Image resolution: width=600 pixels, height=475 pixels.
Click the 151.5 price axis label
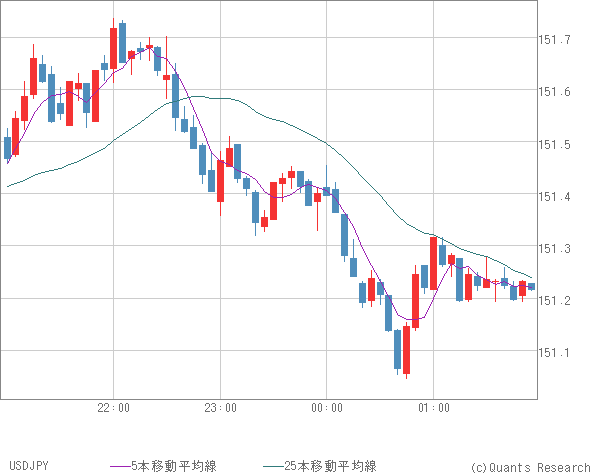click(x=554, y=144)
